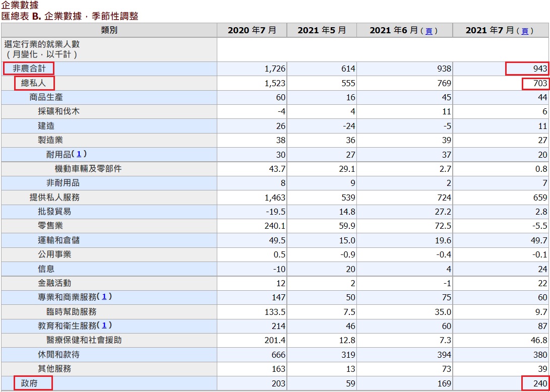The image size is (550, 392).
Task: Click the 類別 column header
Action: [109, 31]
